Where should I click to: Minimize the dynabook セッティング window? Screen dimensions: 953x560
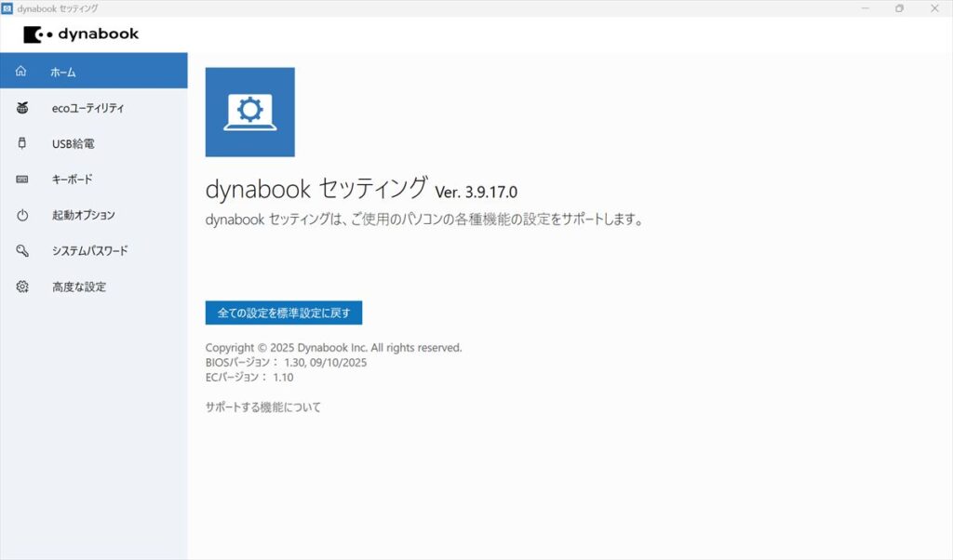coord(865,8)
